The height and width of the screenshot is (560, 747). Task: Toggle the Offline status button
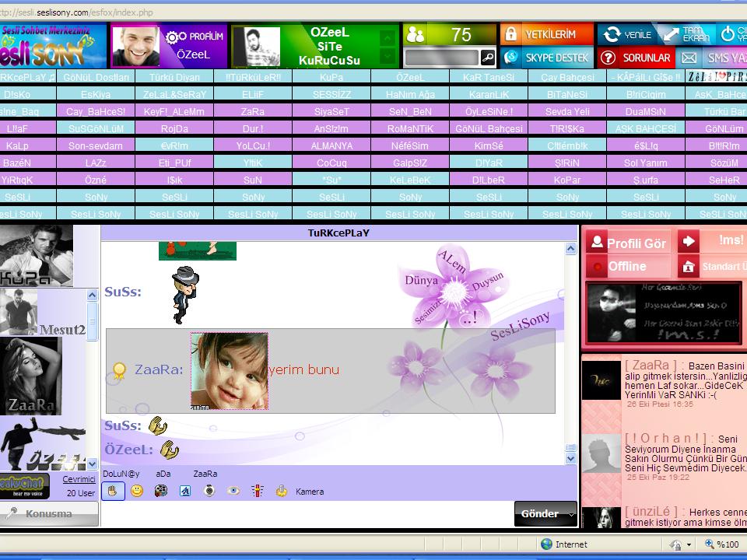(627, 267)
